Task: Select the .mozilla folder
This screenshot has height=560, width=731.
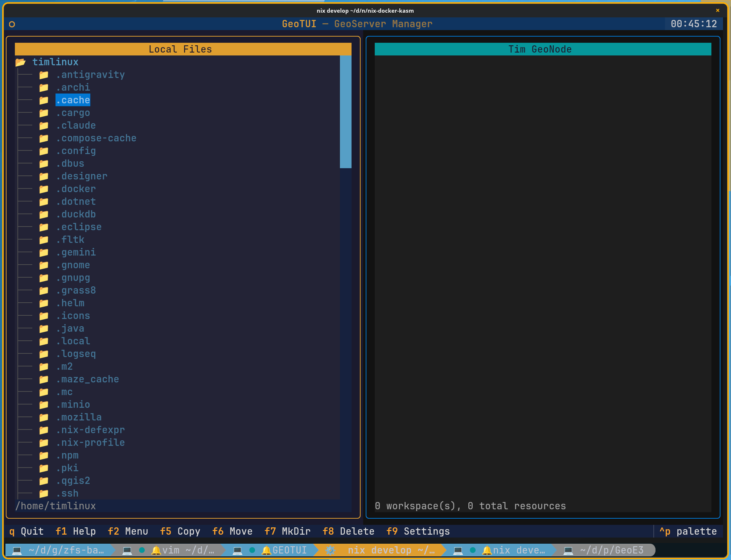Action: (x=79, y=417)
